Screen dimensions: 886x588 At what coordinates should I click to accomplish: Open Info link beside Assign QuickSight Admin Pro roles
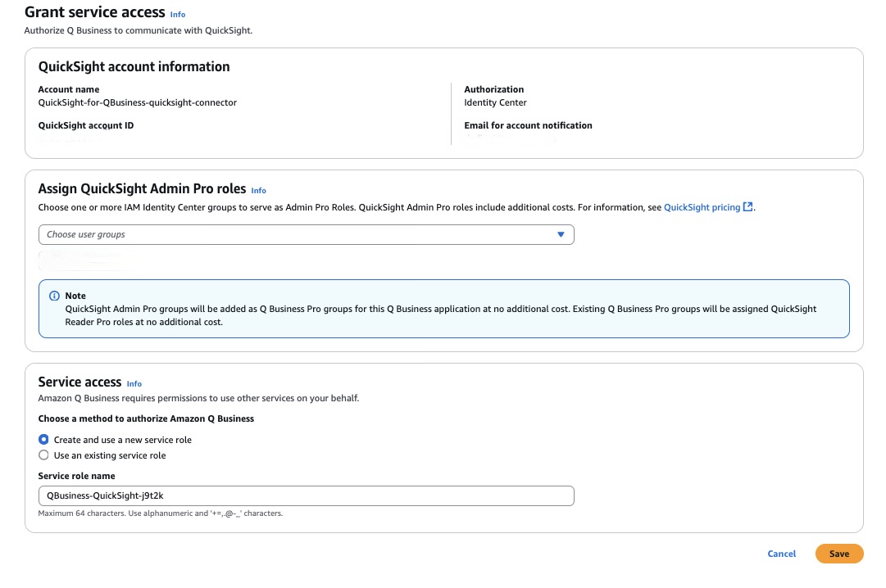click(x=258, y=191)
